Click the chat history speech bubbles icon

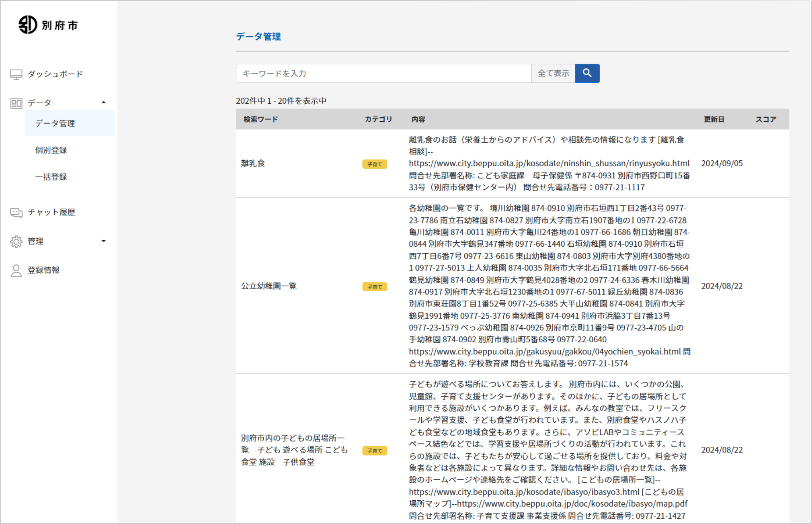(x=16, y=213)
